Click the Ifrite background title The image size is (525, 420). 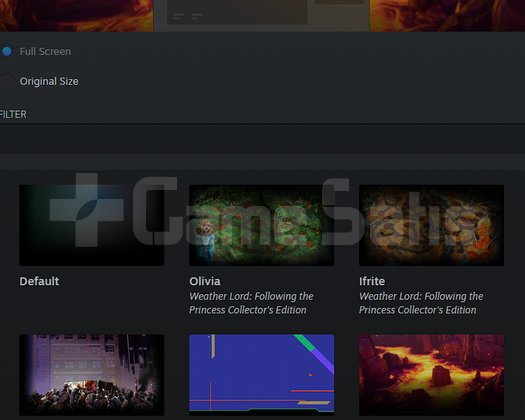(372, 281)
